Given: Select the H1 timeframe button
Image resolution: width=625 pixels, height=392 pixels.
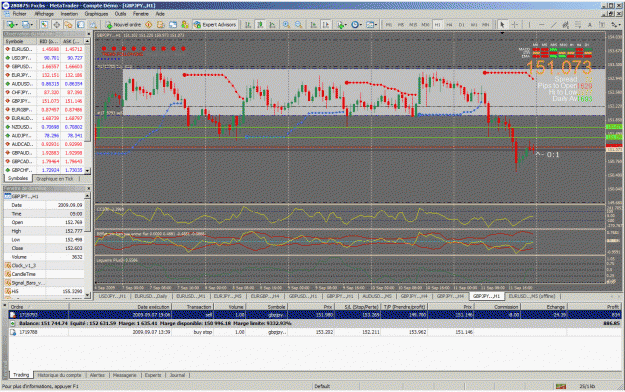Looking at the screenshot, I should tap(437, 25).
